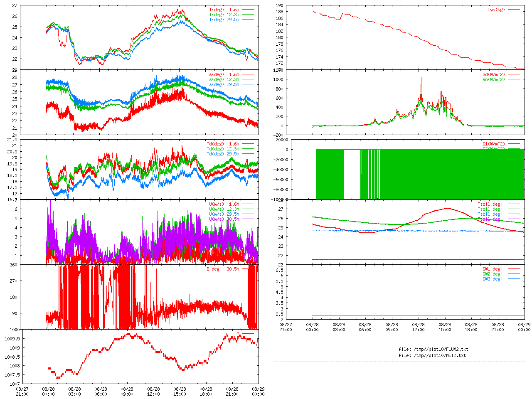Click the green line sample beside 'Rn(W/m^2)'
This screenshot has width=532, height=399.
coord(514,80)
